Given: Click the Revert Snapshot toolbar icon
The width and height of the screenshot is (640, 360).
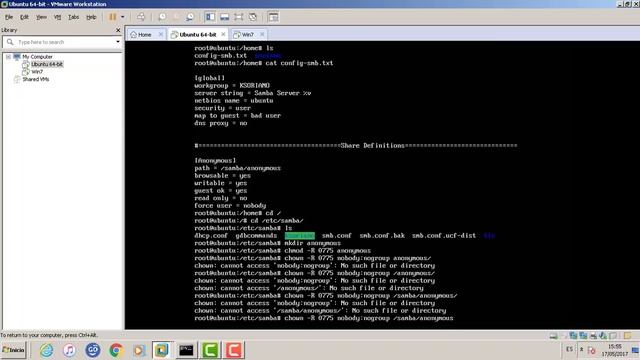Looking at the screenshot, I should 176,17.
